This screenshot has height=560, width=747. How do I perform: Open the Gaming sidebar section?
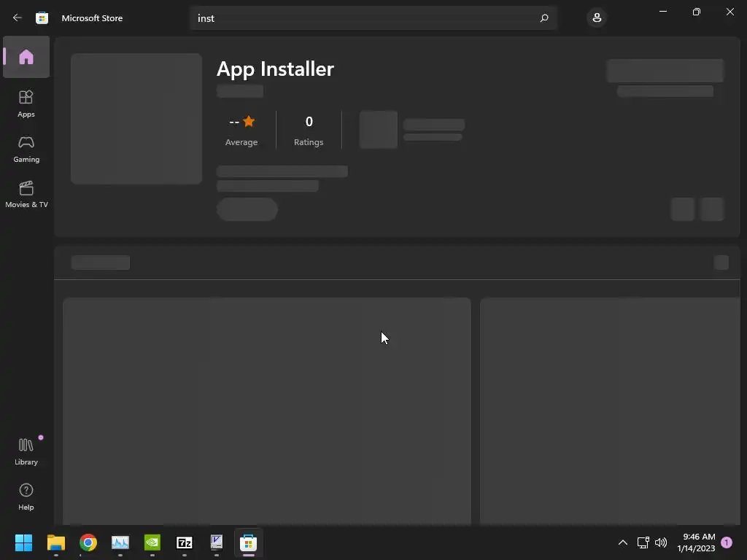26,149
